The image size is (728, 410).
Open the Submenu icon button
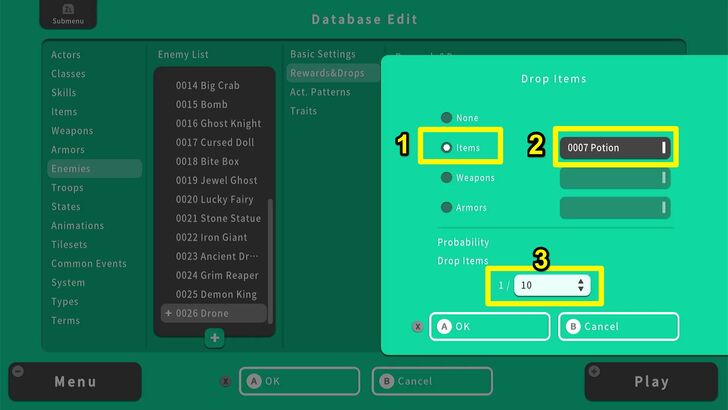click(x=68, y=14)
